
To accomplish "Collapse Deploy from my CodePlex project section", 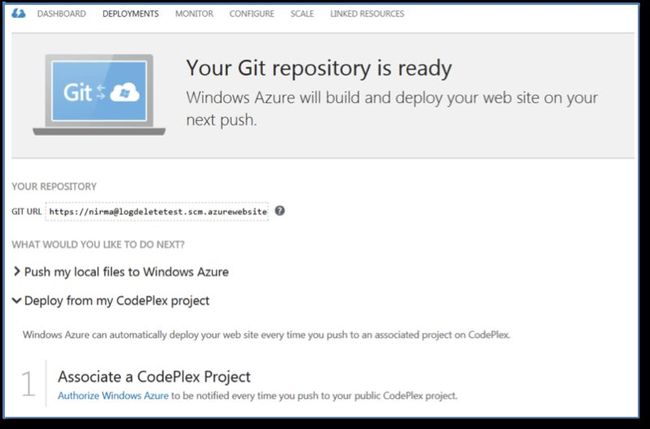I will (x=116, y=301).
